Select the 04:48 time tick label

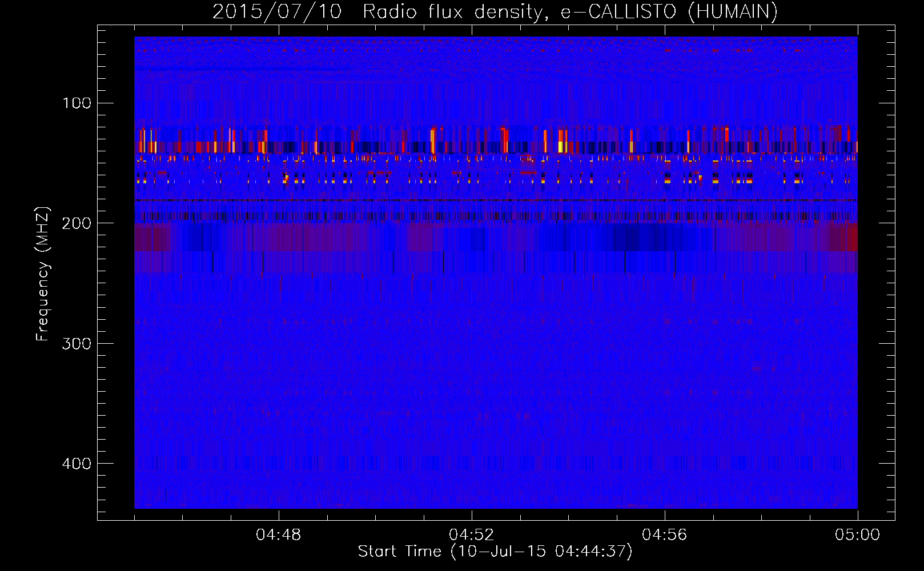279,534
